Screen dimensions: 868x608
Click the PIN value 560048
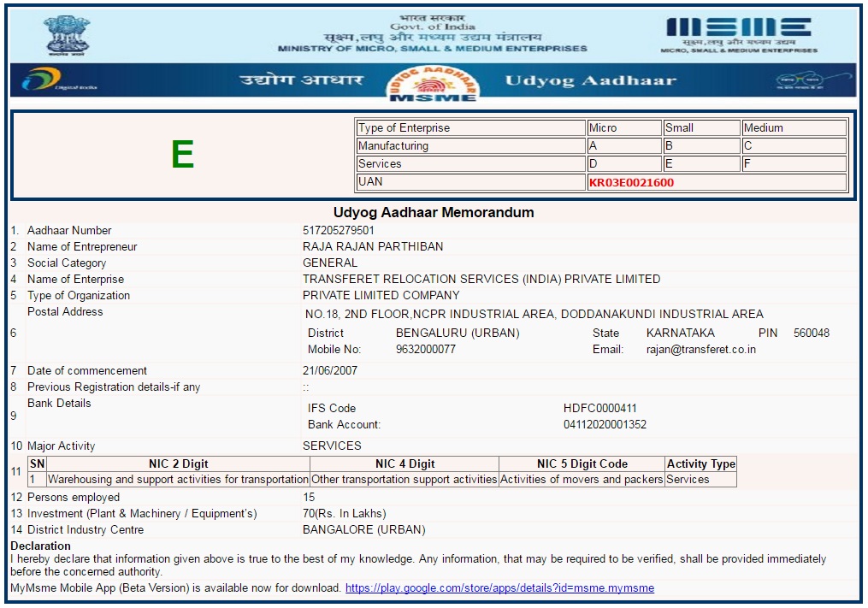[811, 333]
